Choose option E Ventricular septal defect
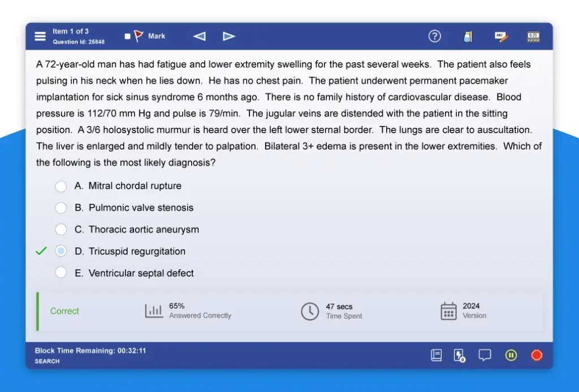The height and width of the screenshot is (392, 579). [x=61, y=273]
